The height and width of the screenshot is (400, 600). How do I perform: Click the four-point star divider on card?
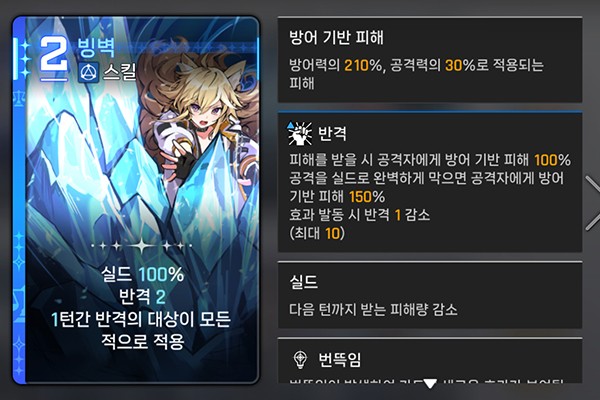[x=142, y=245]
